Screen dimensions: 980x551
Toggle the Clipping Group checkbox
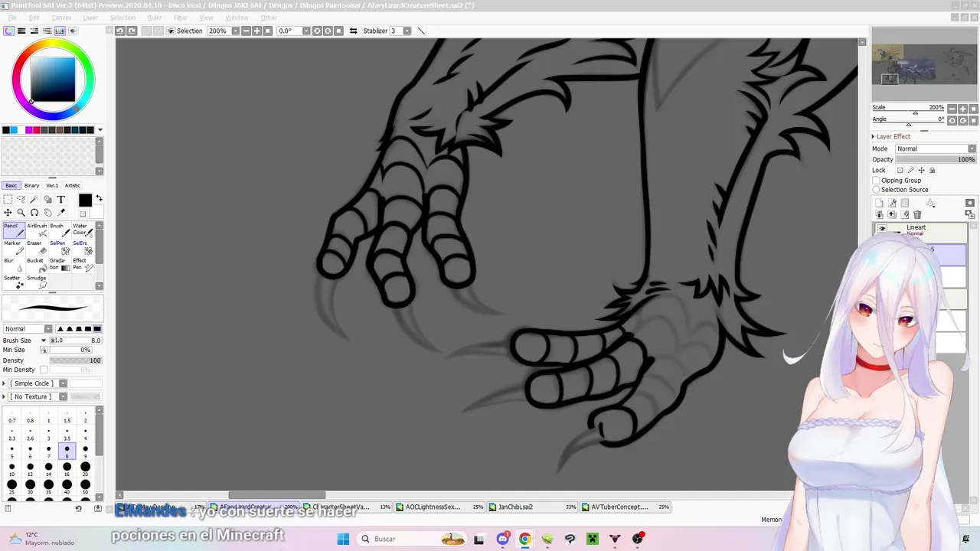[877, 181]
